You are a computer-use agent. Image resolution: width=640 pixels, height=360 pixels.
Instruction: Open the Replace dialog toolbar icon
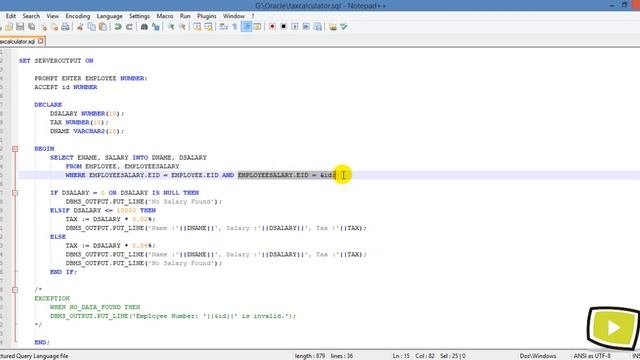tap(156, 27)
